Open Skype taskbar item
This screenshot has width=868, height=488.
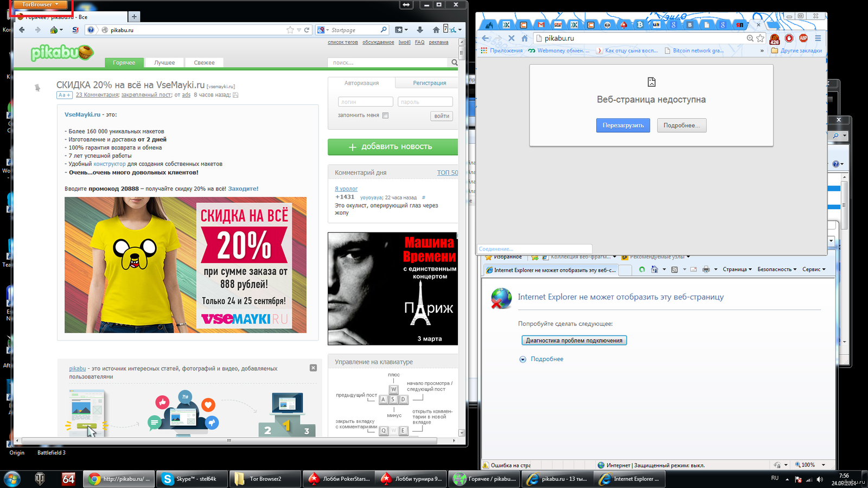point(192,479)
